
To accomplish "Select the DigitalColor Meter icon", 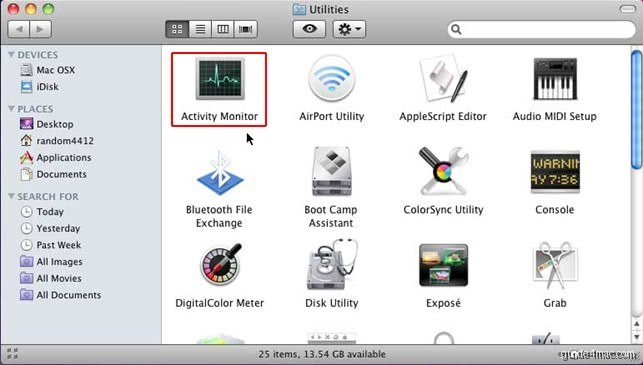I will (x=221, y=265).
